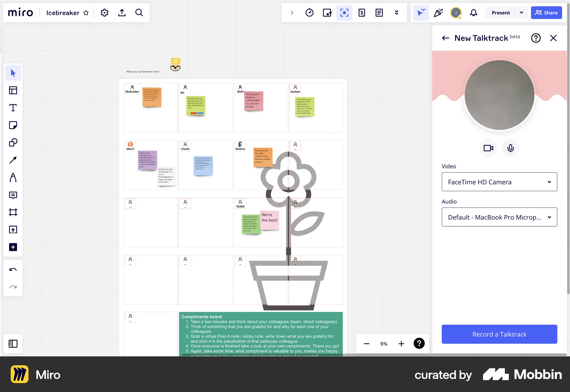The image size is (570, 392).
Task: Choose the Shapes tool
Action: [13, 143]
